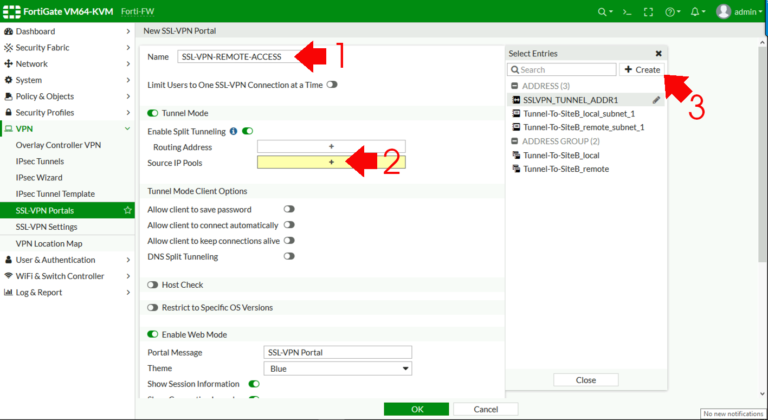Click the split tunneling info icon
This screenshot has height=420, width=768.
tap(233, 131)
